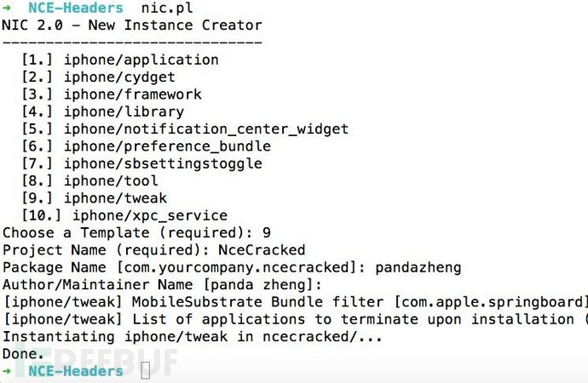Click the iphone/preference_bundle entry
The height and width of the screenshot is (383, 588).
tap(146, 146)
